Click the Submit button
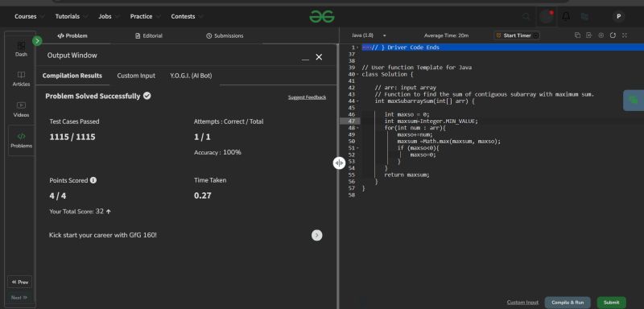Image resolution: width=644 pixels, height=309 pixels. point(611,303)
